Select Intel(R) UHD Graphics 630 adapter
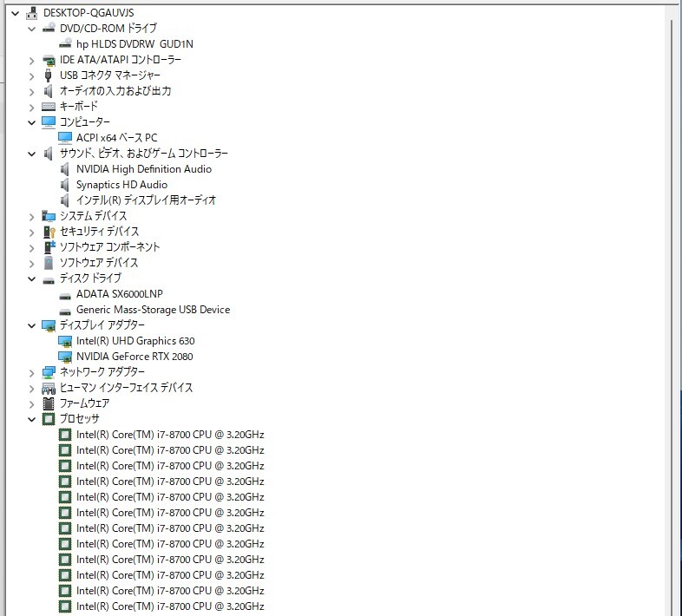This screenshot has height=616, width=682. (x=135, y=341)
